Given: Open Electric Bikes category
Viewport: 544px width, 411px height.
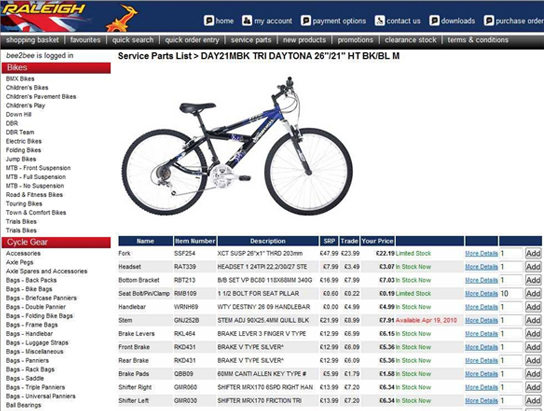Looking at the screenshot, I should click(x=24, y=141).
